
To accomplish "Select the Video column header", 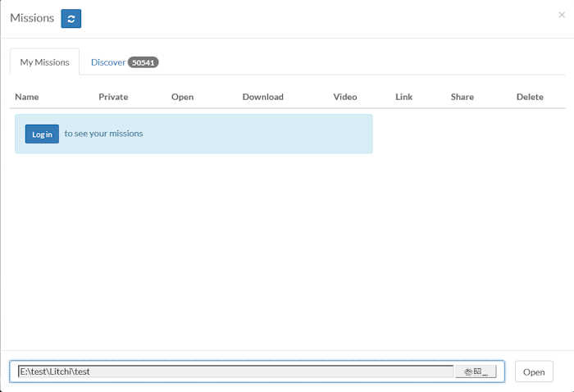I will (x=345, y=97).
